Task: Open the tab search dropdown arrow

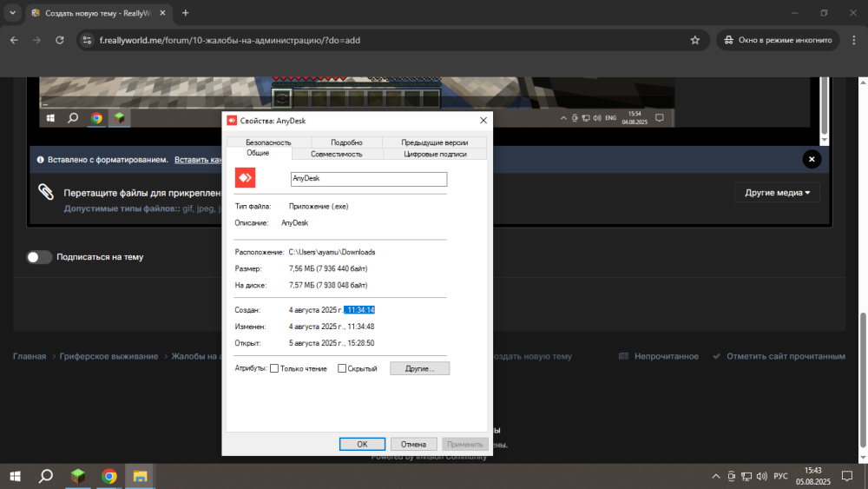Action: [x=12, y=13]
